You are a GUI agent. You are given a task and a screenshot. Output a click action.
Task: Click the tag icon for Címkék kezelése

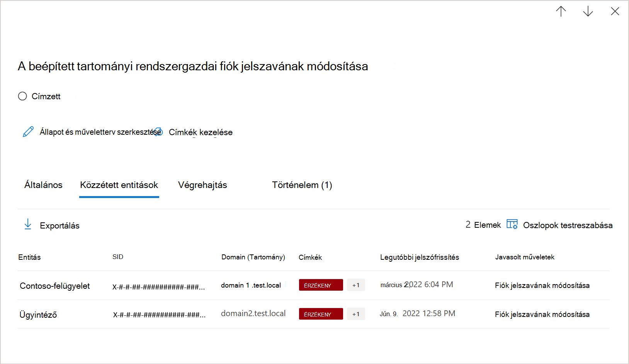(158, 132)
